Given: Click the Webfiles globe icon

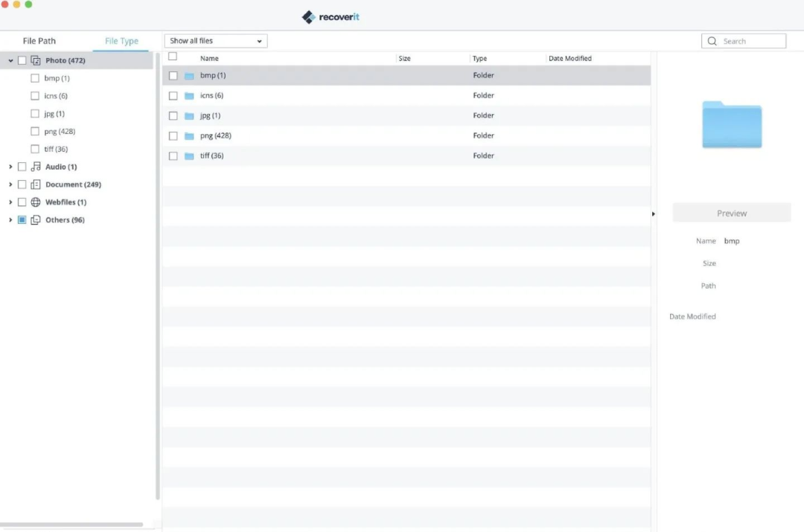Looking at the screenshot, I should pos(36,202).
